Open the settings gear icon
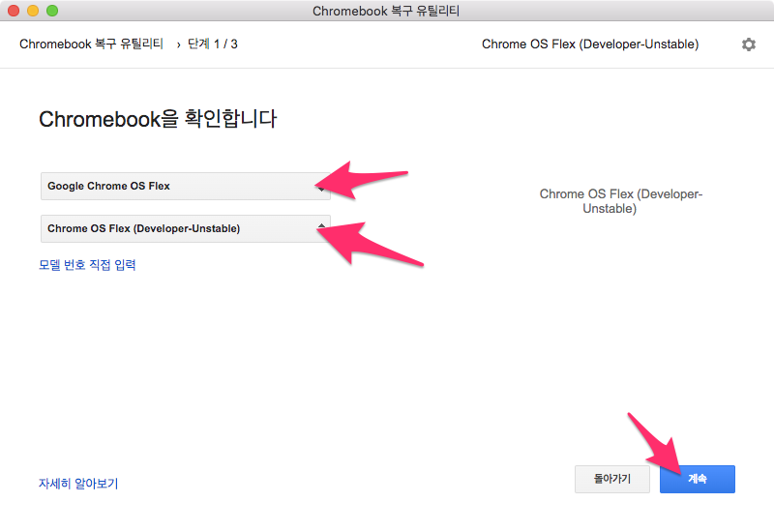774x532 pixels. pos(748,44)
